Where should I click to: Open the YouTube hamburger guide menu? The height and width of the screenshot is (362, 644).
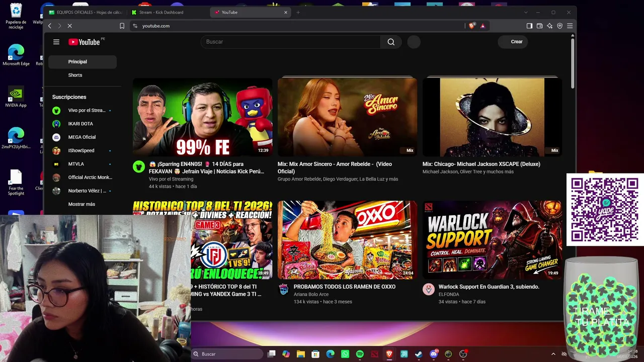coord(56,42)
